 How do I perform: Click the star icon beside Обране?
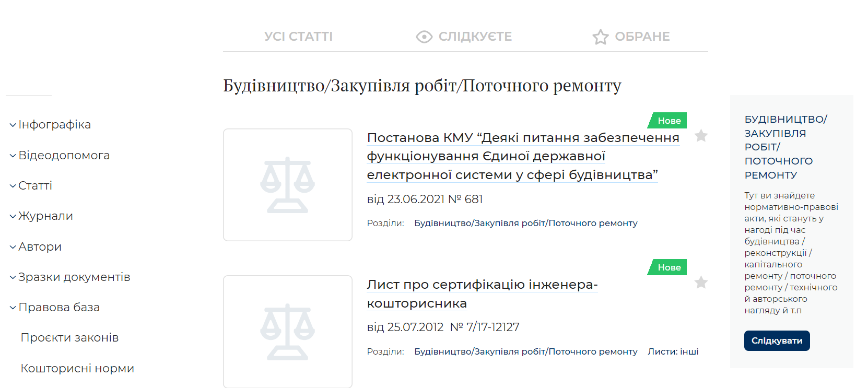coord(601,37)
